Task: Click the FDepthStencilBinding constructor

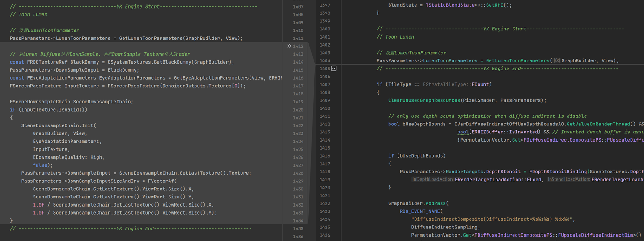Action: (x=558, y=172)
